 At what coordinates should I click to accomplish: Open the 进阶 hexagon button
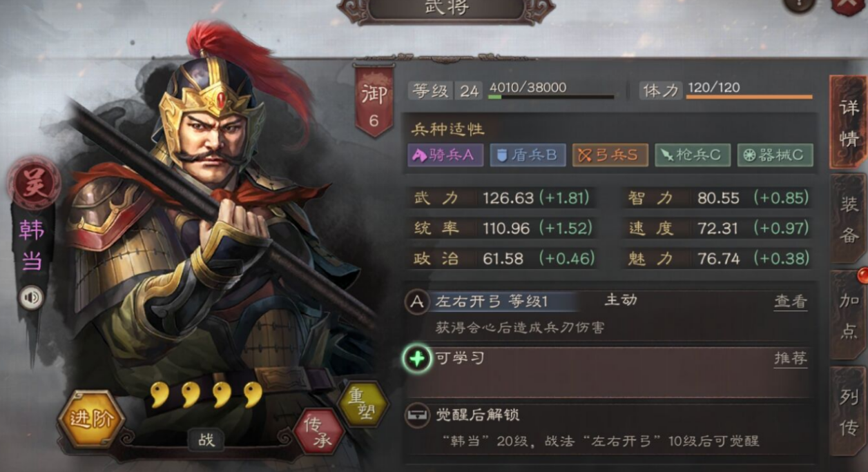[x=91, y=419]
